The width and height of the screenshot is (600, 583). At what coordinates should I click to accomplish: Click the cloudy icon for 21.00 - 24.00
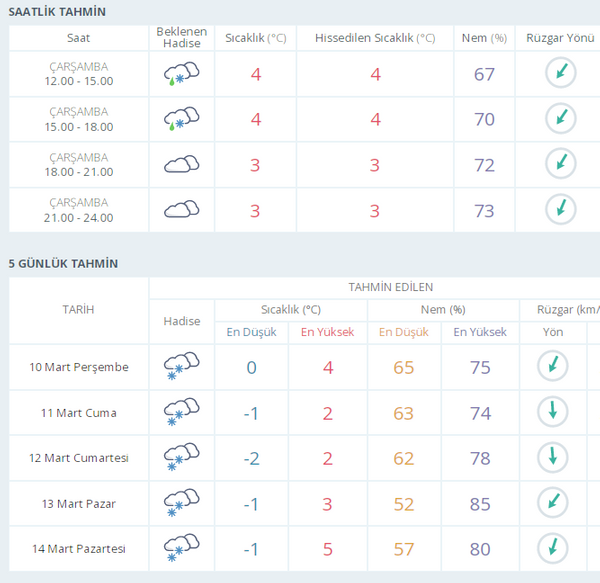pos(181,209)
